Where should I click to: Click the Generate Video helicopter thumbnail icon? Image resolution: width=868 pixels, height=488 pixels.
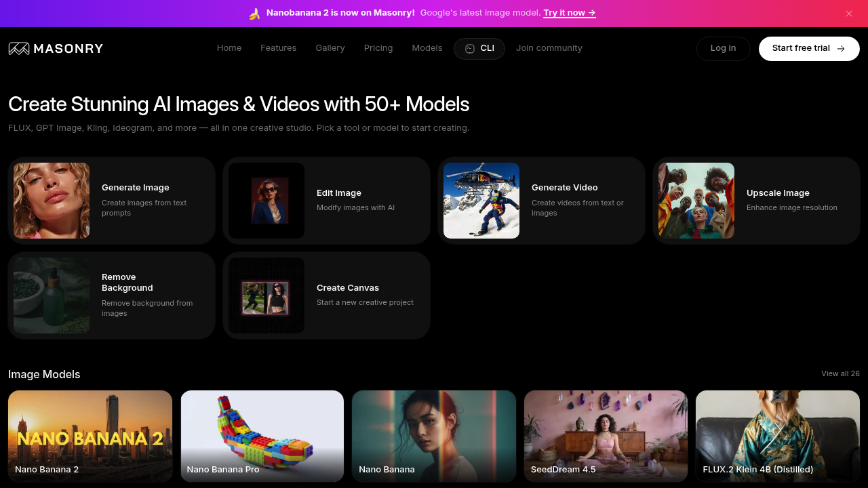point(481,200)
